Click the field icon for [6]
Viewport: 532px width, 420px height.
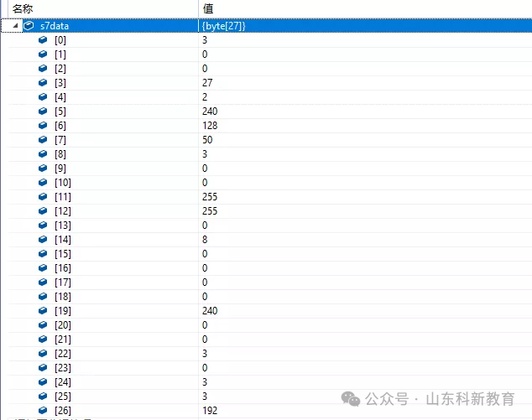click(43, 126)
